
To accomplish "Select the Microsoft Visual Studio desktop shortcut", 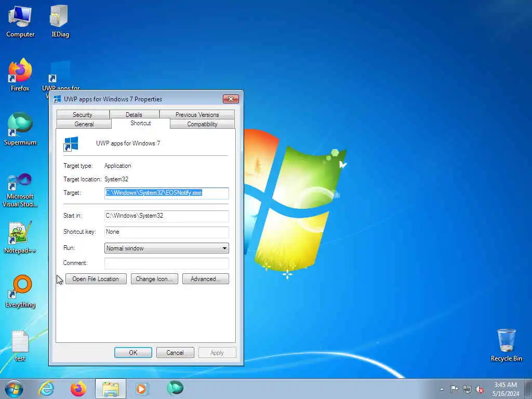I will tap(20, 190).
